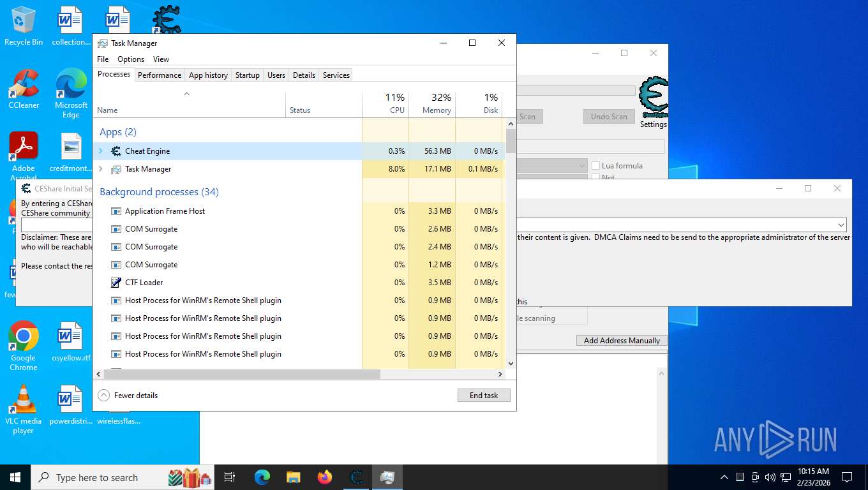Screen dimensions: 868x490
Task: Launch Firefox from the taskbar
Action: [325, 477]
